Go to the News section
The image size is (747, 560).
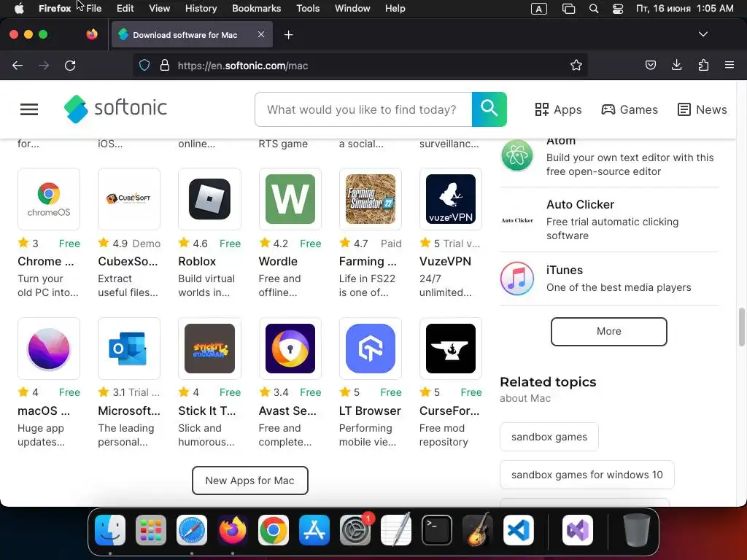click(703, 109)
